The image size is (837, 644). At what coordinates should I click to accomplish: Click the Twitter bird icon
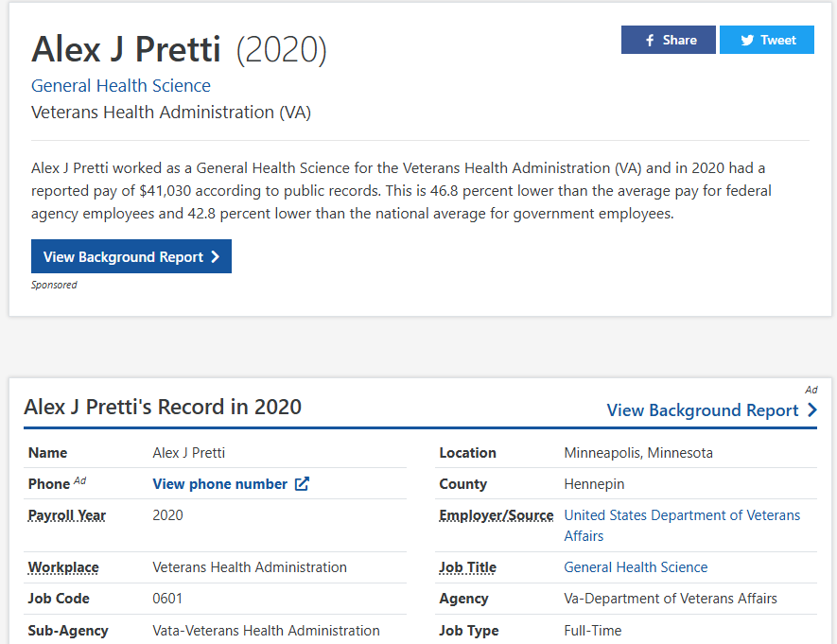[747, 40]
